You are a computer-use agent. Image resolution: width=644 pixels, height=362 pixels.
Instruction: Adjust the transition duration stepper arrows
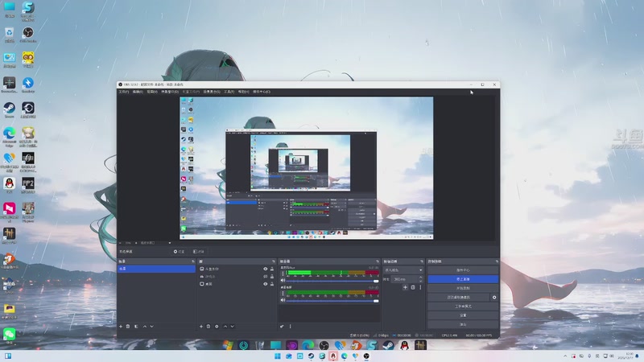[420, 279]
